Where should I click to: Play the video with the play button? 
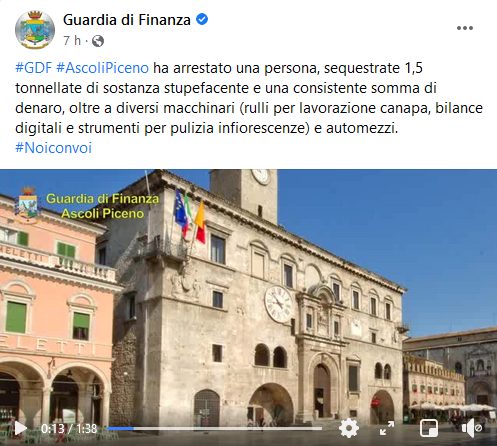coord(20,428)
